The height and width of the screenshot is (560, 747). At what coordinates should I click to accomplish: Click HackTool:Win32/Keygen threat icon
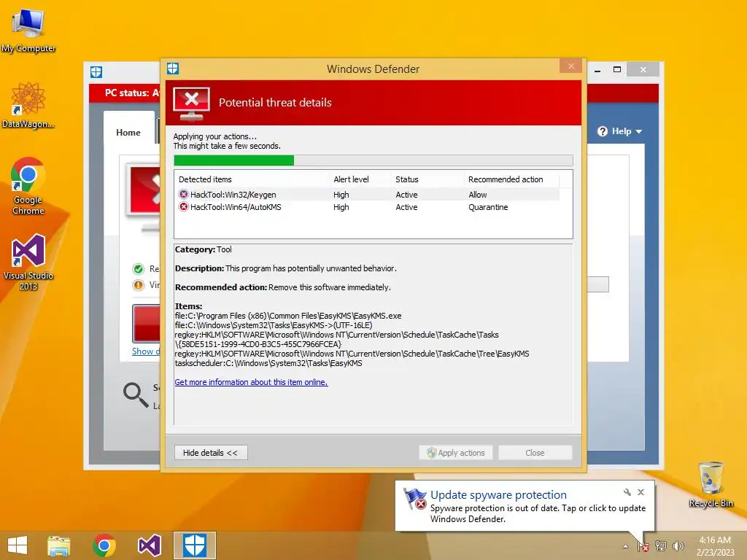tap(183, 194)
